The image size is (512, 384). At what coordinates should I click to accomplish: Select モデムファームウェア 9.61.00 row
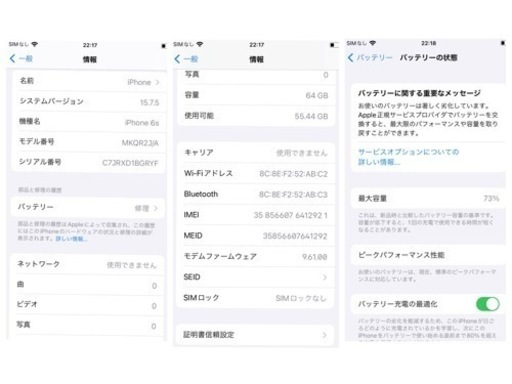(x=256, y=256)
